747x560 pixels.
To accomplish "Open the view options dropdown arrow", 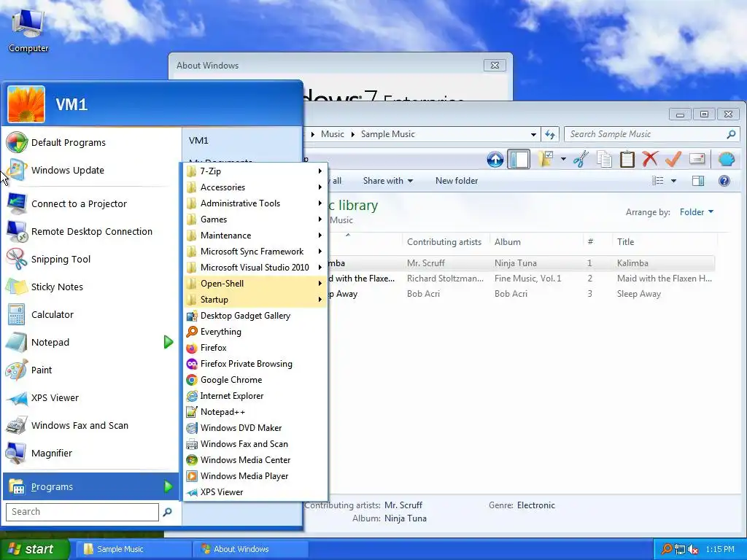I will tap(673, 181).
